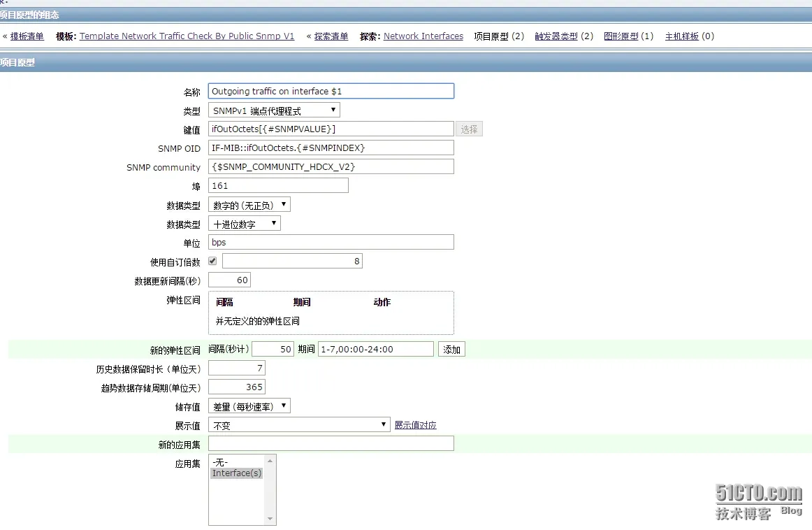Switch to 图形原型 (1) tab
The width and height of the screenshot is (812, 530).
(x=628, y=36)
